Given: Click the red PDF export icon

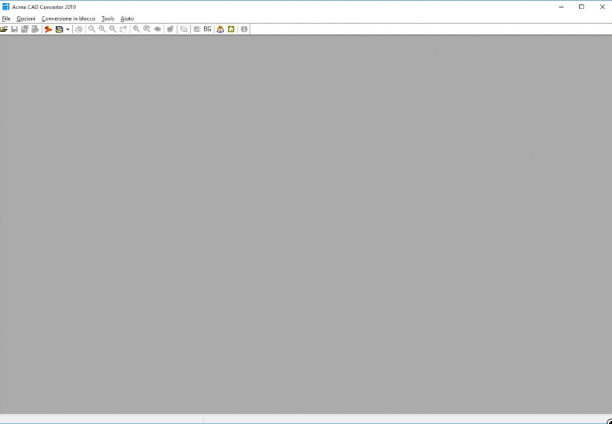Looking at the screenshot, I should pos(48,29).
